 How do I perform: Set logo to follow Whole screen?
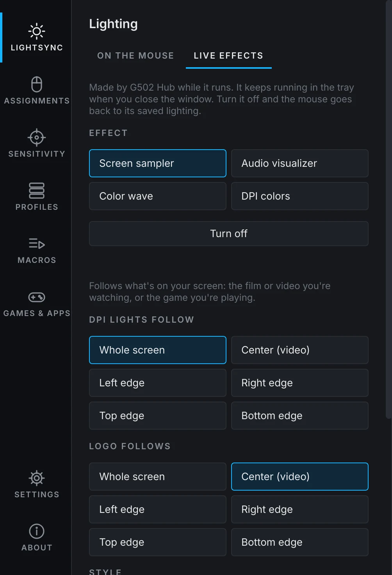point(158,477)
